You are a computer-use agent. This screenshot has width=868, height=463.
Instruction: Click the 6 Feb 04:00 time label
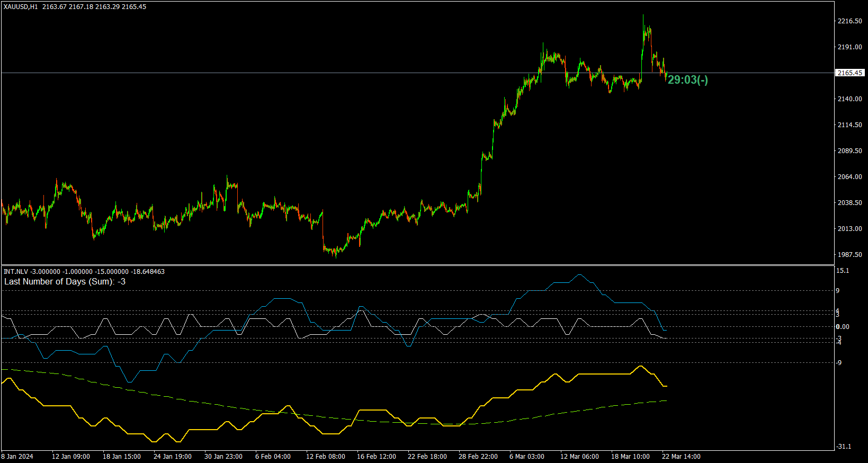tap(273, 457)
